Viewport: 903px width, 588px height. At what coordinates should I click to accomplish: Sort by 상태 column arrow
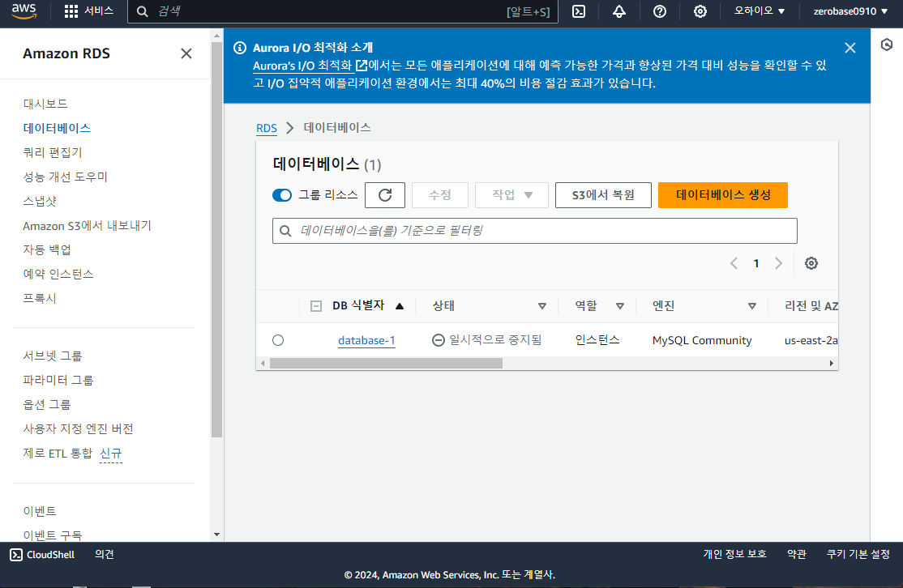(x=542, y=306)
